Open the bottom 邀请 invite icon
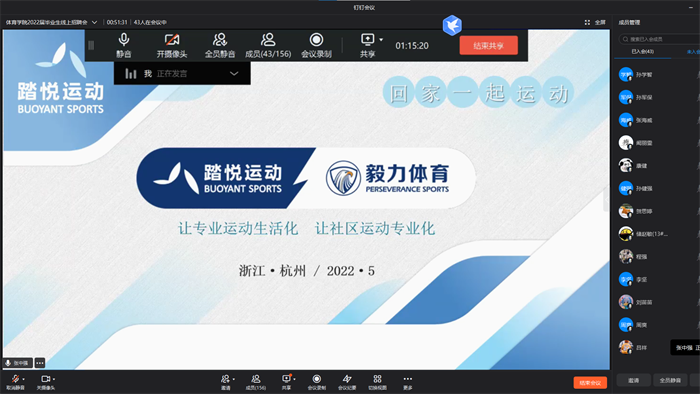This screenshot has width=700, height=394. (226, 382)
